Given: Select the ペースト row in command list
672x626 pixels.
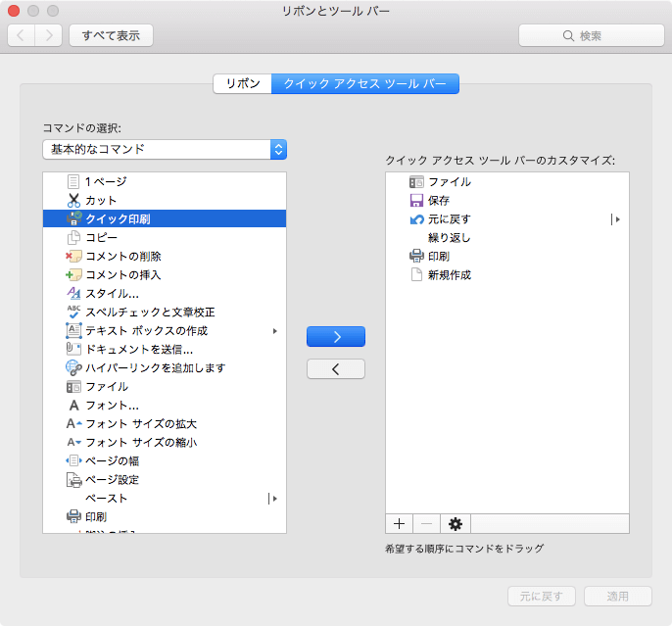Looking at the screenshot, I should [x=165, y=499].
